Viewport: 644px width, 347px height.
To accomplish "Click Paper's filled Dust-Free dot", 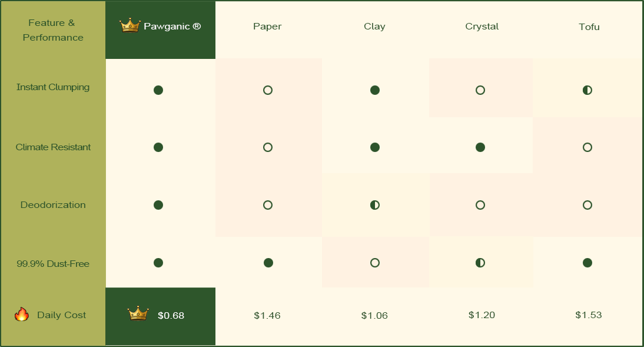I will pos(268,263).
